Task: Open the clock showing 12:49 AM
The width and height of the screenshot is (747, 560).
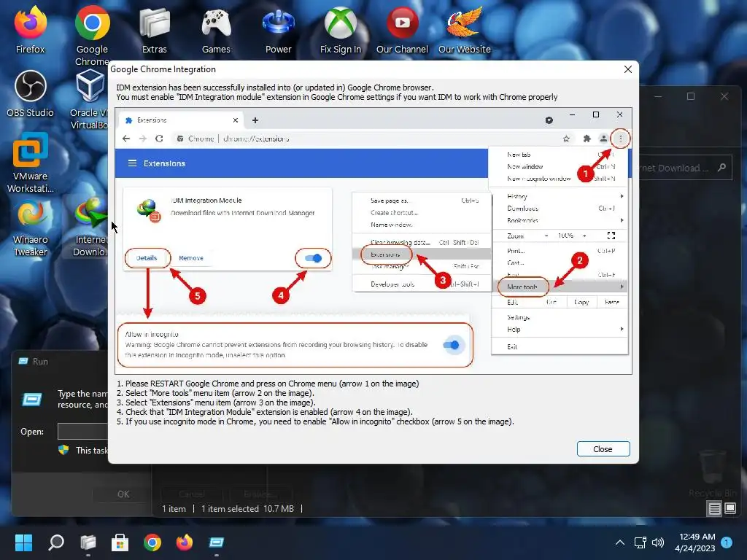Action: (694, 542)
